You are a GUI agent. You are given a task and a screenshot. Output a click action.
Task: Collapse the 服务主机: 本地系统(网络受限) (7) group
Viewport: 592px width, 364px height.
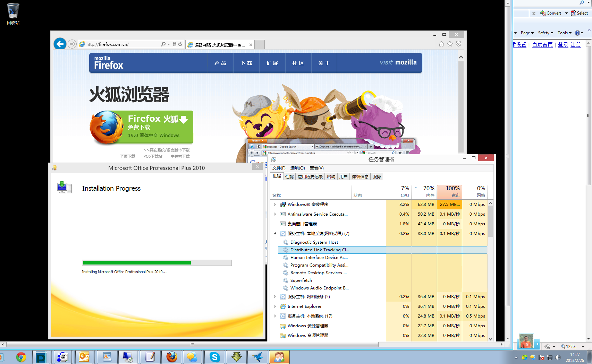275,234
